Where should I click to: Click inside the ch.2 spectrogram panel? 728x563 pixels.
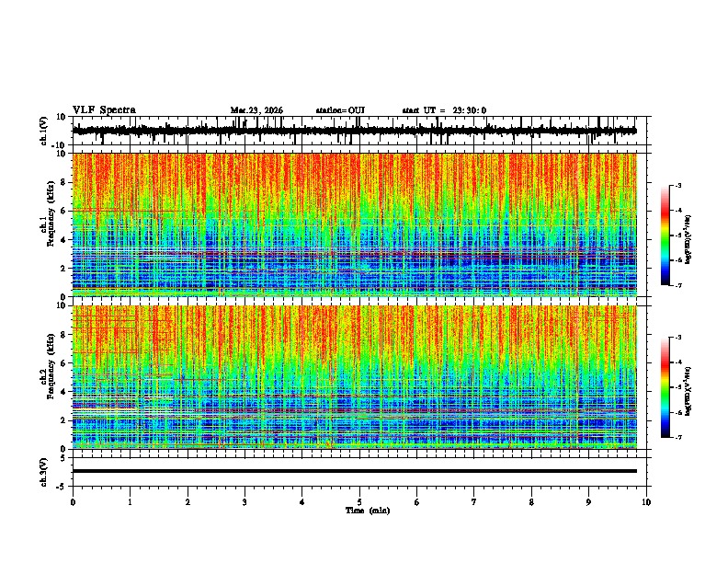pos(355,377)
